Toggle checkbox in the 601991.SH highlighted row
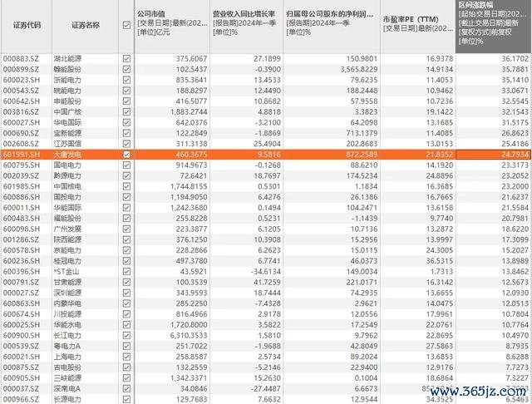This screenshot has height=404, width=532. point(126,155)
